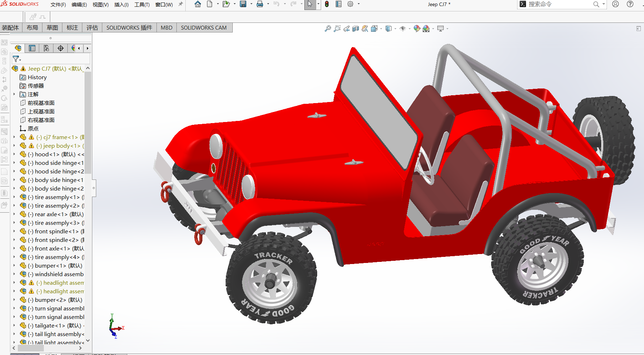644x355 pixels.
Task: Click the search magnifier icon
Action: tap(596, 4)
